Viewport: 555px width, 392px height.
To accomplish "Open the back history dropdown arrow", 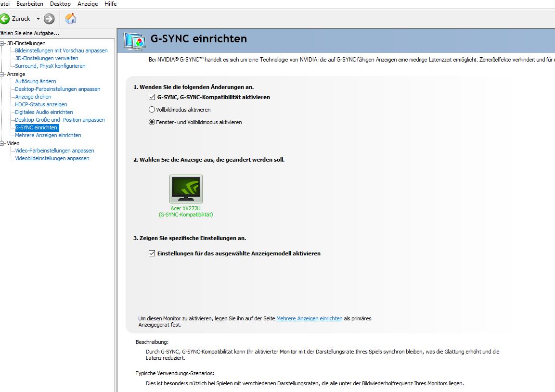I will (x=38, y=19).
